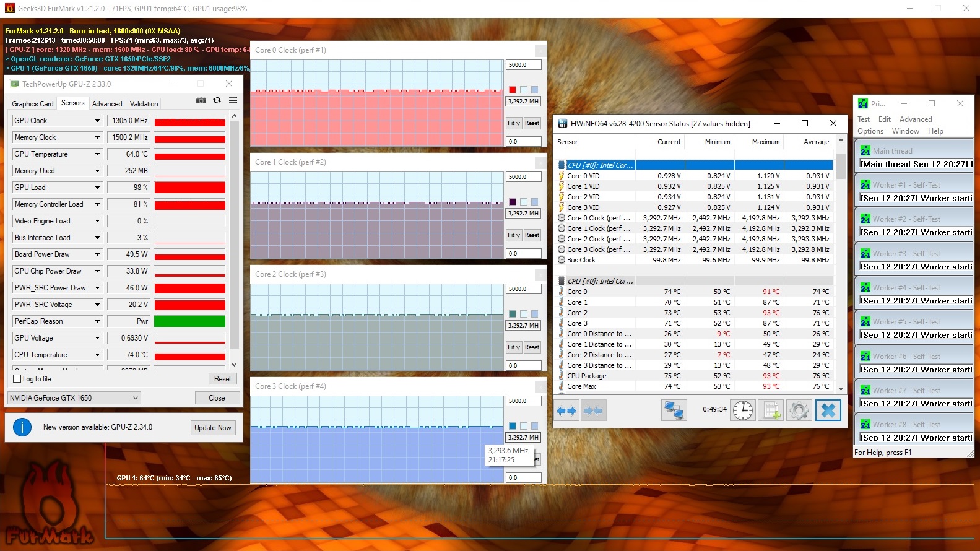Close the Core 3 Clock graph window
980x551 pixels.
click(x=540, y=386)
